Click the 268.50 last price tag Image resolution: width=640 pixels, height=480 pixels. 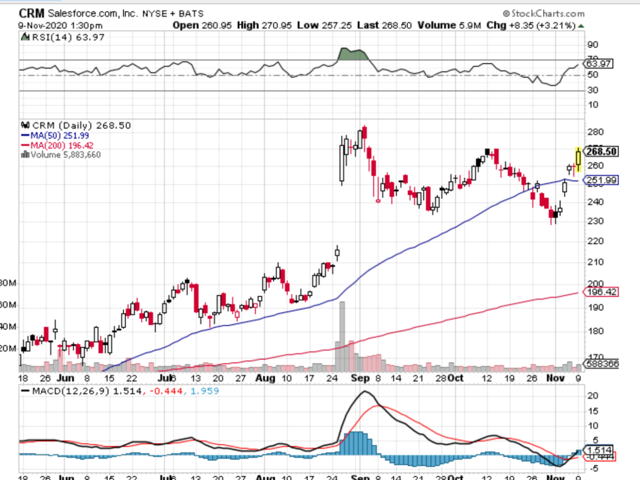click(x=601, y=151)
